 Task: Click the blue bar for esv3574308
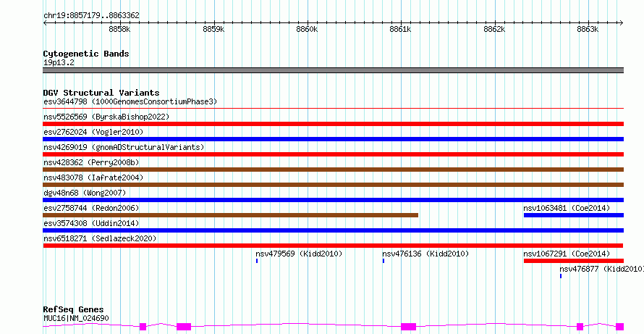coord(333,230)
